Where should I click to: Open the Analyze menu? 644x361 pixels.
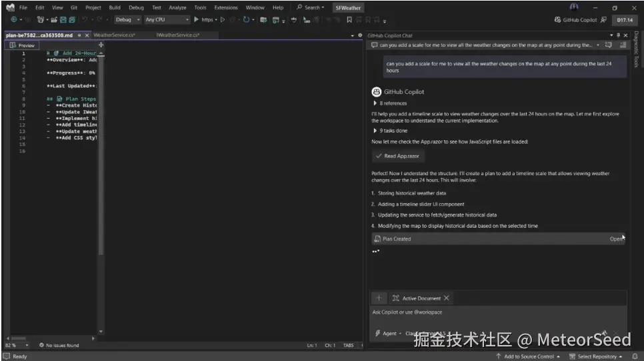point(177,7)
